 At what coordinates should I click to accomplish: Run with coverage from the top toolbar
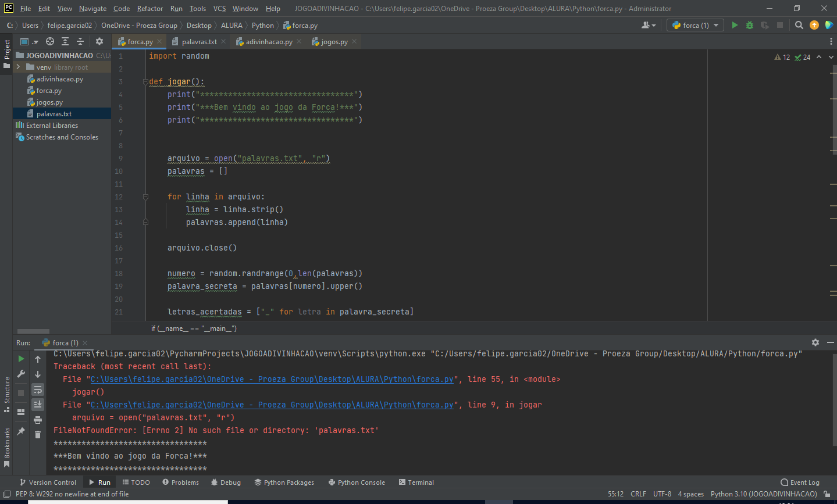[x=764, y=25]
